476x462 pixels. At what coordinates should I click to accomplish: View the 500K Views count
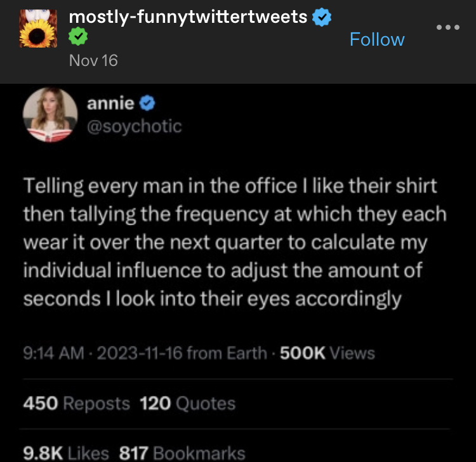pyautogui.click(x=327, y=353)
